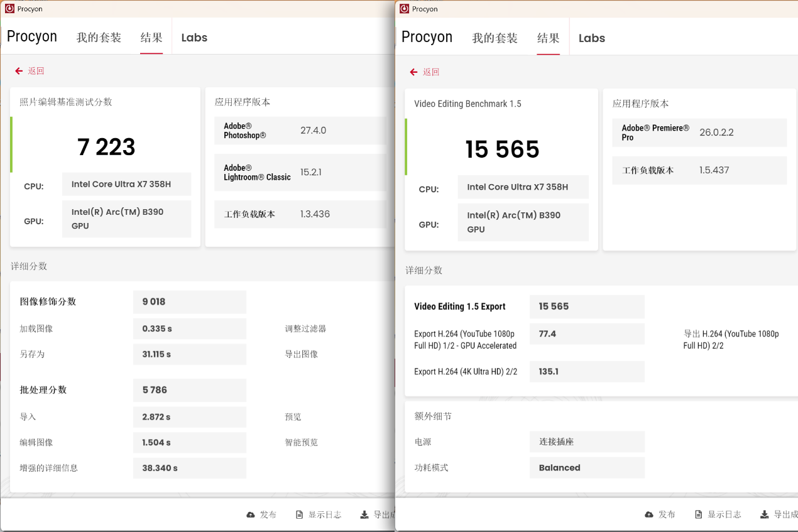The width and height of the screenshot is (798, 532).
Task: Click 额外细节 section heading
Action: pyautogui.click(x=433, y=416)
